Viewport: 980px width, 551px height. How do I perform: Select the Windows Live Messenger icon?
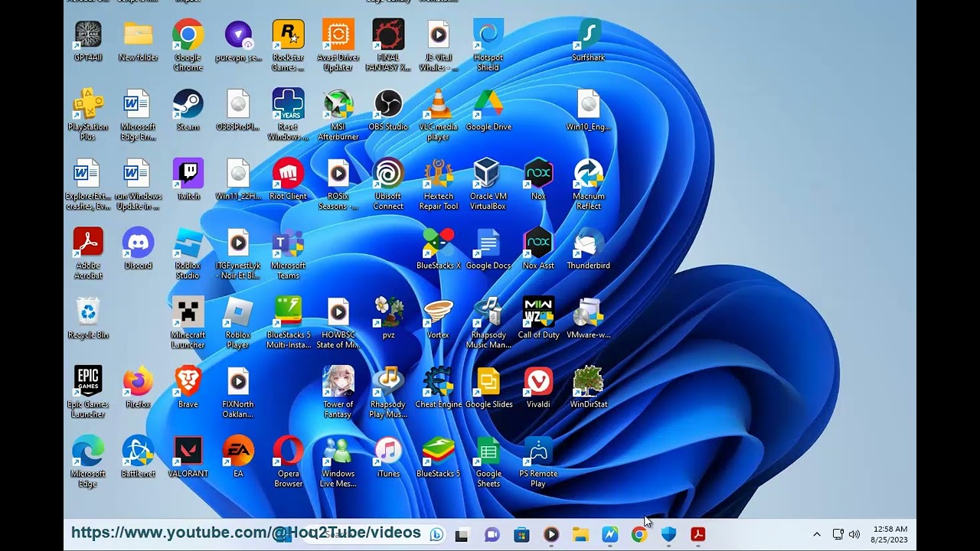click(338, 450)
